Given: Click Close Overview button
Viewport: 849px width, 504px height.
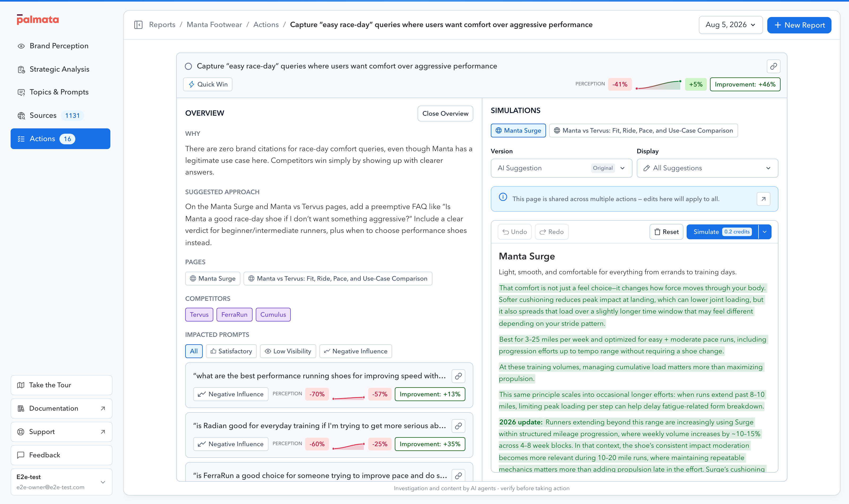Looking at the screenshot, I should pos(445,114).
